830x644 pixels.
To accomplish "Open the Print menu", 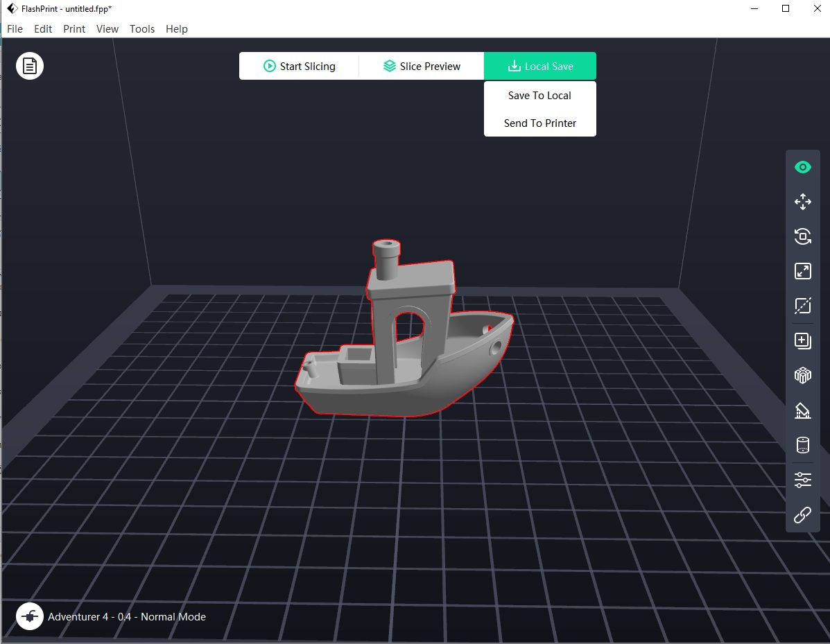I will [74, 29].
